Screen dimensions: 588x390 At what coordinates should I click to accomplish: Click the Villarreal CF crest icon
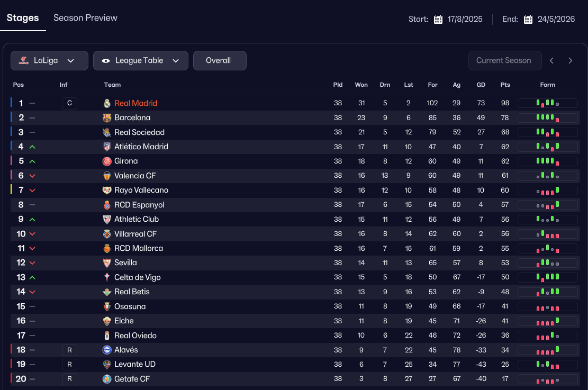coord(107,234)
